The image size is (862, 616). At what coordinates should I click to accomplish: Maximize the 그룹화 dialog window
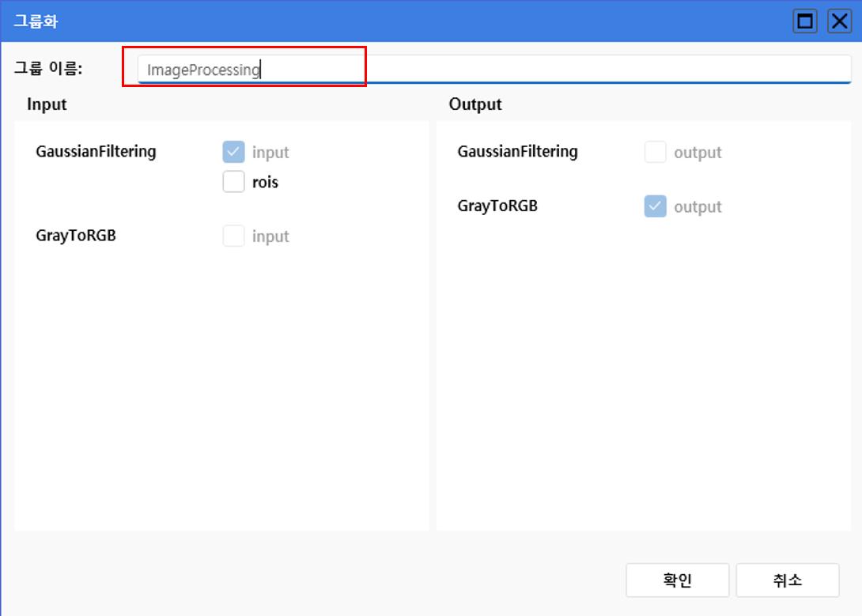click(x=806, y=21)
